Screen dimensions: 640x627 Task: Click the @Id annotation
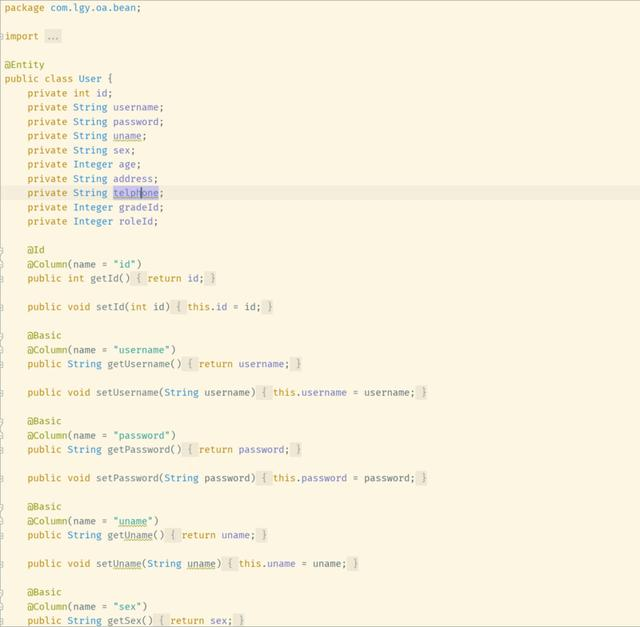(36, 250)
